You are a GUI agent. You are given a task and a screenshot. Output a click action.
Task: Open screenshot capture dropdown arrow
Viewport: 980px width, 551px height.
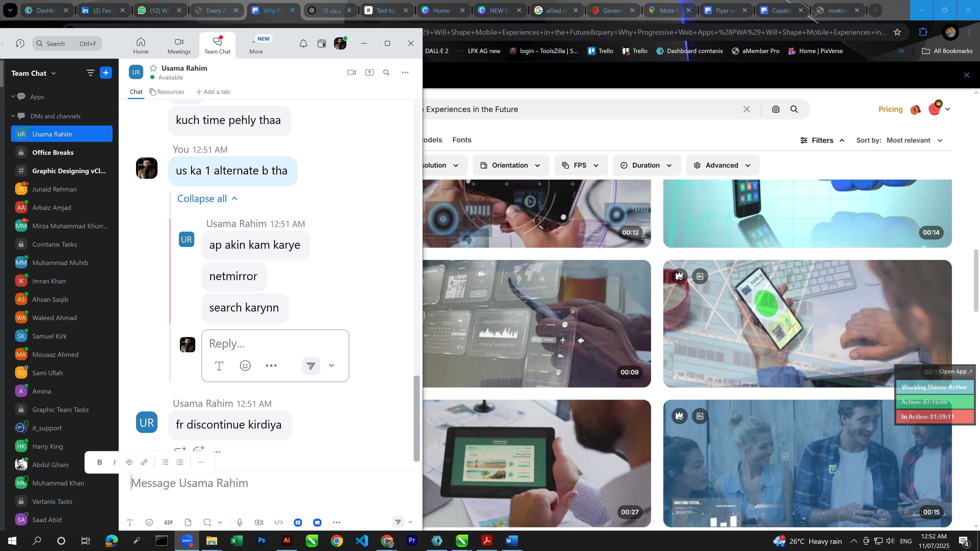pyautogui.click(x=219, y=522)
